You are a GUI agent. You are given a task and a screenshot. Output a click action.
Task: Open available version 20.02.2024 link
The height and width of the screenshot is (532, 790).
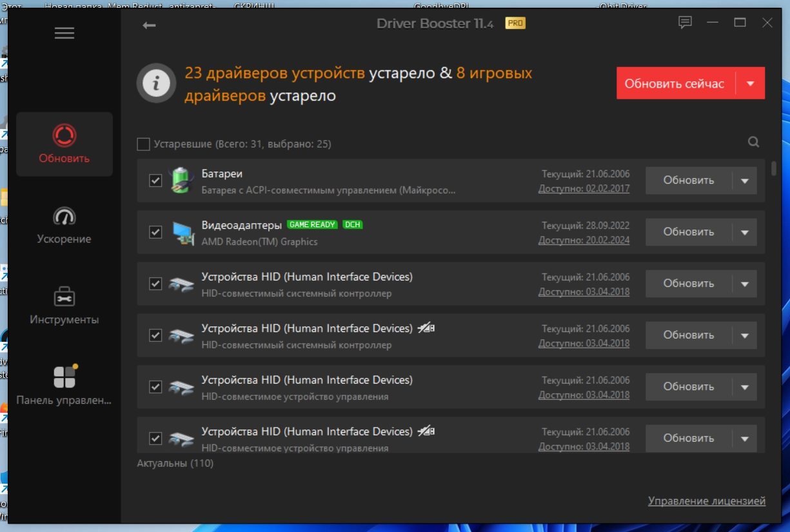pos(584,240)
